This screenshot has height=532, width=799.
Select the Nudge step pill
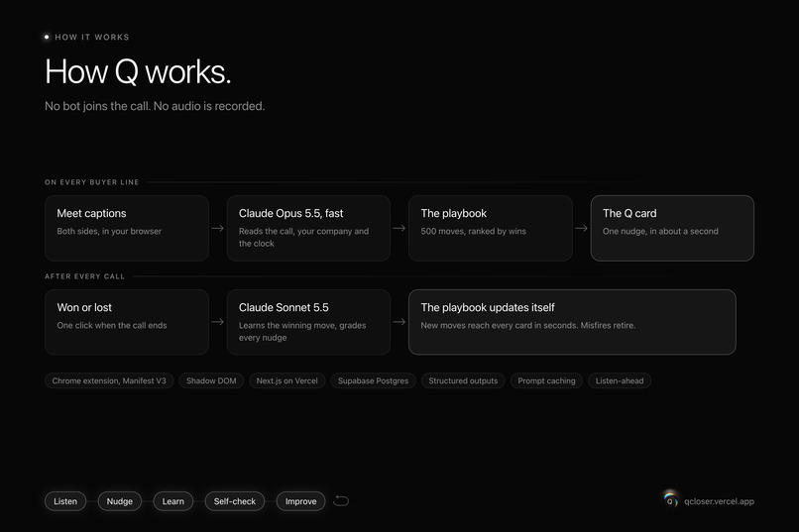120,501
